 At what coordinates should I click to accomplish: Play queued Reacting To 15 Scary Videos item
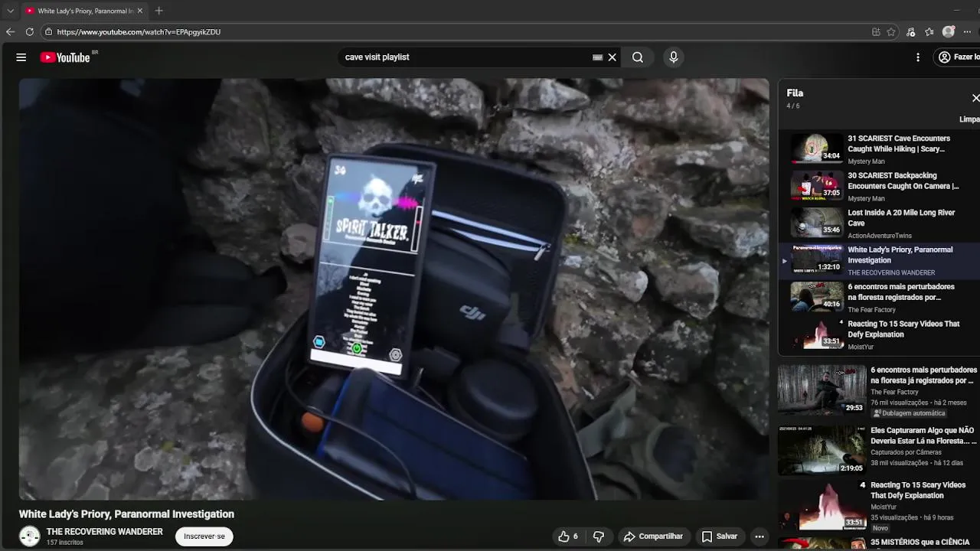tap(879, 334)
